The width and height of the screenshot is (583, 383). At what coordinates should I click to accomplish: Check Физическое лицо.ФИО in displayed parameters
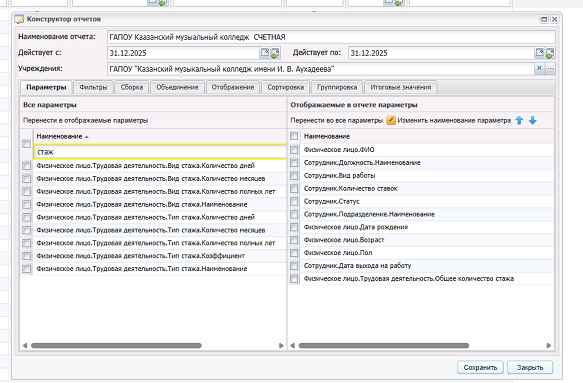pyautogui.click(x=294, y=150)
